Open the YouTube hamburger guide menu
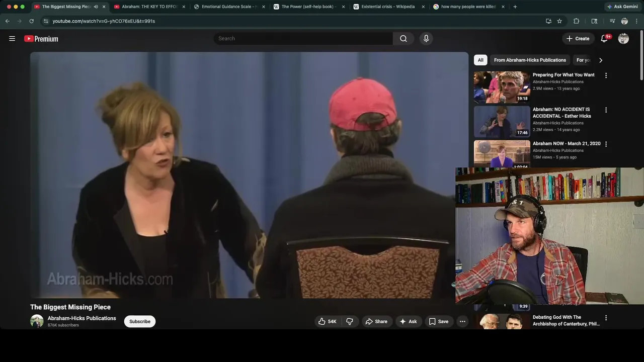This screenshot has height=362, width=644. 12,39
